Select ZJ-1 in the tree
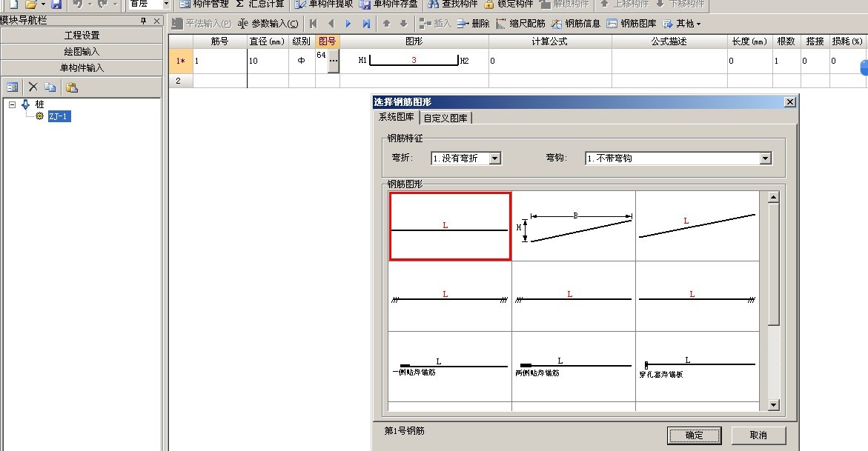The height and width of the screenshot is (451, 868). click(59, 116)
